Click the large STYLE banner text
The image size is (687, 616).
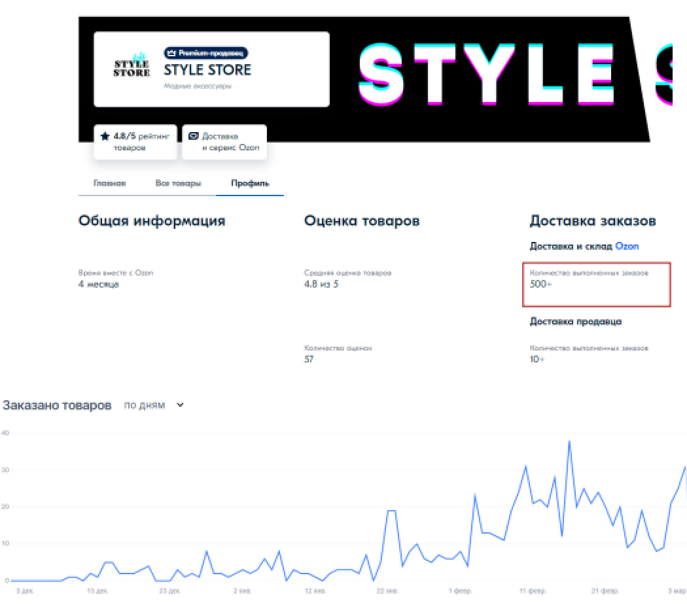486,75
